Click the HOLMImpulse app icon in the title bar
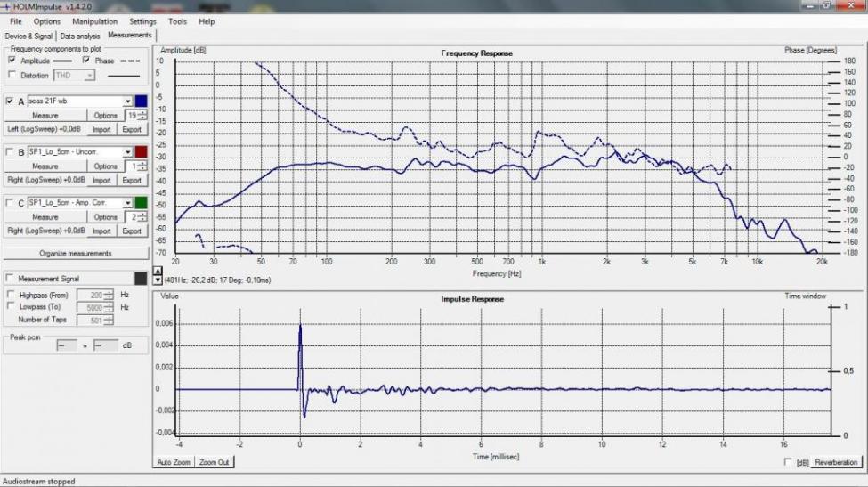Screen dimensions: 868x487 pos(7,6)
